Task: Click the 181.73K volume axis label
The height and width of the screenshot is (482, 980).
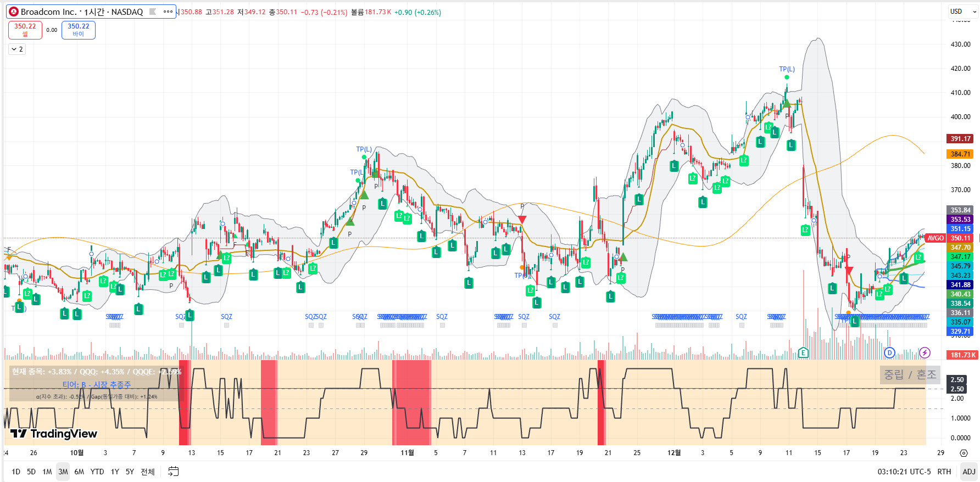Action: coord(962,355)
